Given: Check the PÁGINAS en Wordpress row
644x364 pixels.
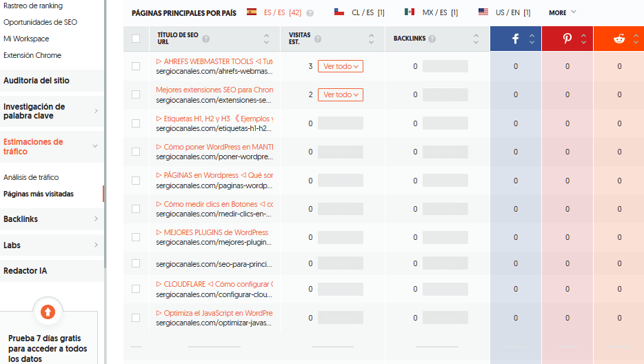Looking at the screenshot, I should [136, 181].
